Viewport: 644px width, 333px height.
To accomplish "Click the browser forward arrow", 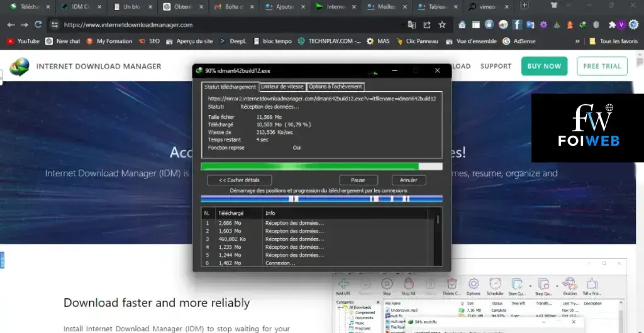I will click(x=25, y=25).
